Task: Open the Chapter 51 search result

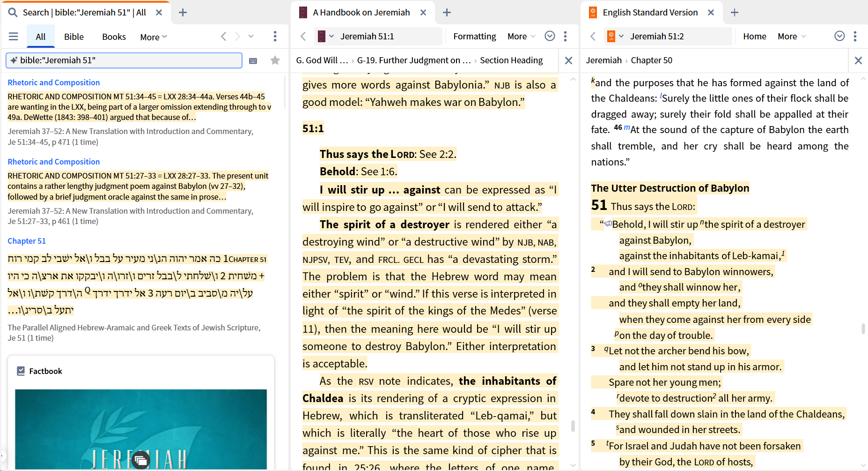Action: coord(27,241)
